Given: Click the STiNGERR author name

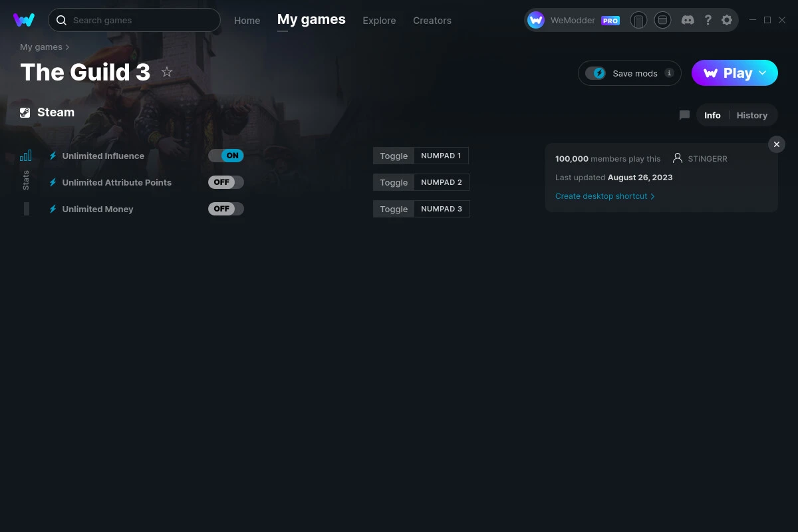Looking at the screenshot, I should 708,159.
